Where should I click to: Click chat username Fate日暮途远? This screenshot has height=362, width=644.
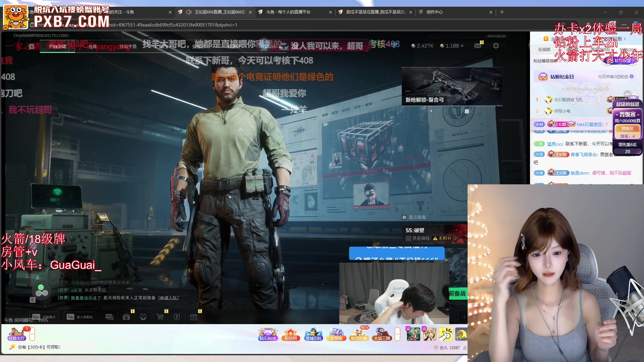[590, 124]
